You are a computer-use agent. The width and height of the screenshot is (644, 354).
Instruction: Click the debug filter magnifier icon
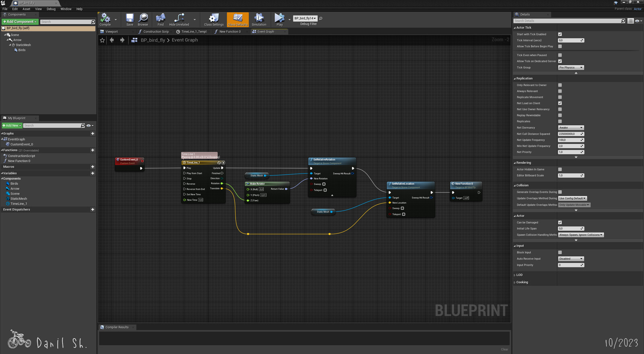321,18
